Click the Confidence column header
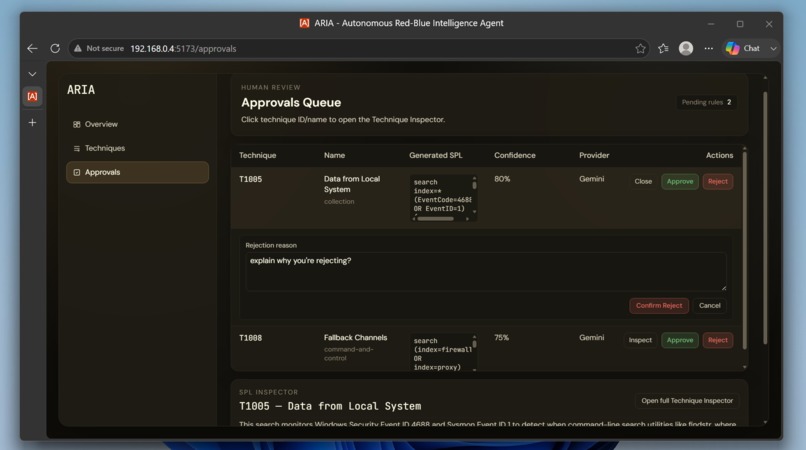 [515, 155]
